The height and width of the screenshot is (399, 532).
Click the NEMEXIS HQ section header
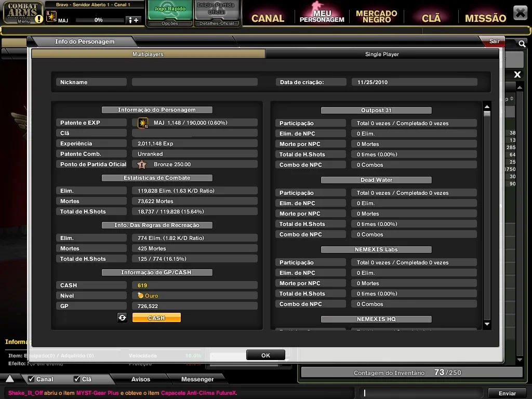tap(376, 319)
